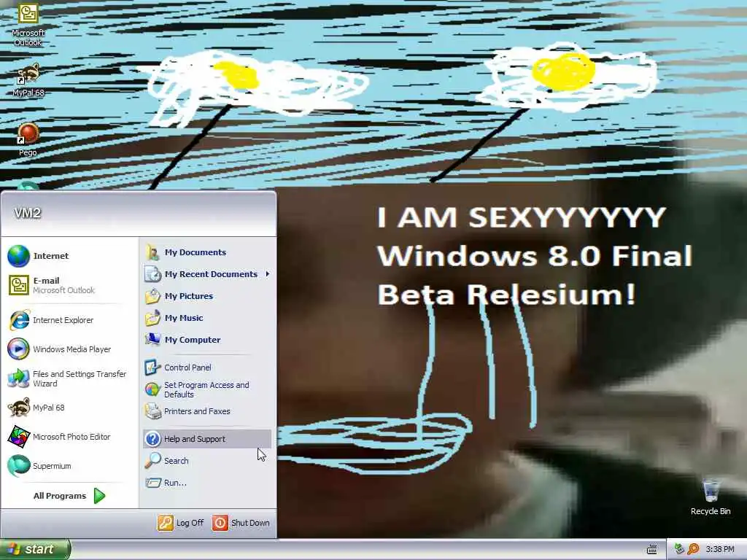Click the on-screen keyboard taskbar icon

(651, 550)
